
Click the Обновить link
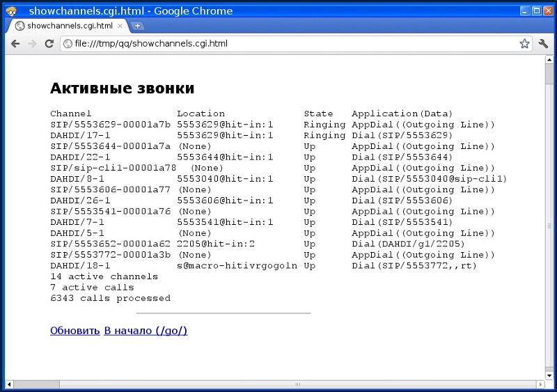(74, 331)
